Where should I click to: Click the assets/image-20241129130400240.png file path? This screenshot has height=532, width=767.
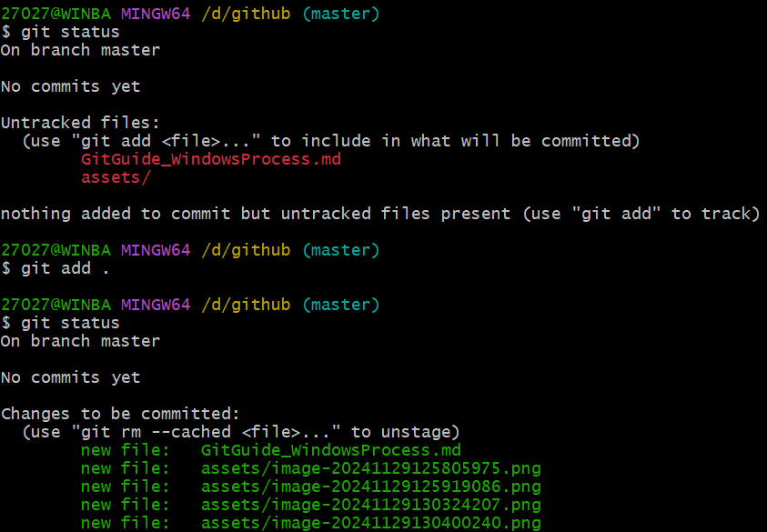(370, 523)
